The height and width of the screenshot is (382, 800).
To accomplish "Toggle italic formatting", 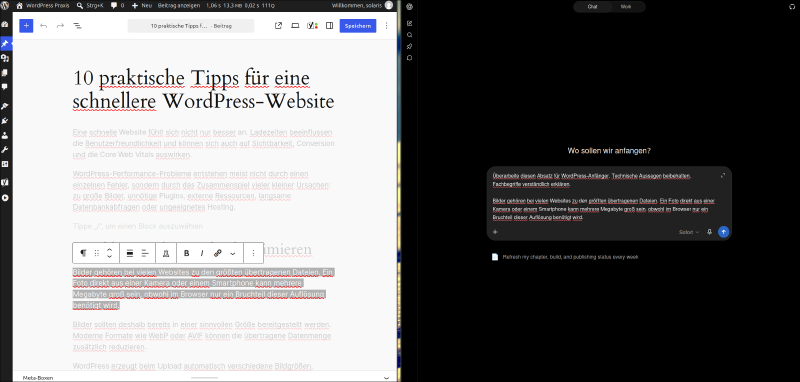I will [x=202, y=253].
